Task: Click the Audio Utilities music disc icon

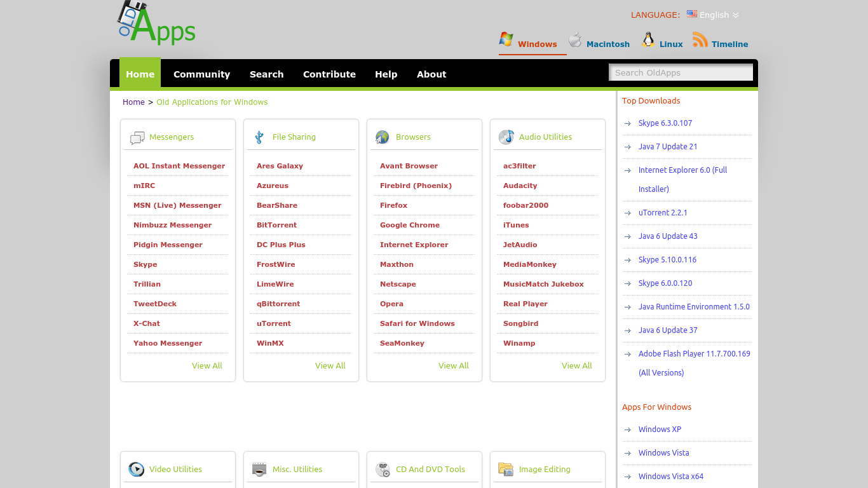Action: tap(506, 137)
